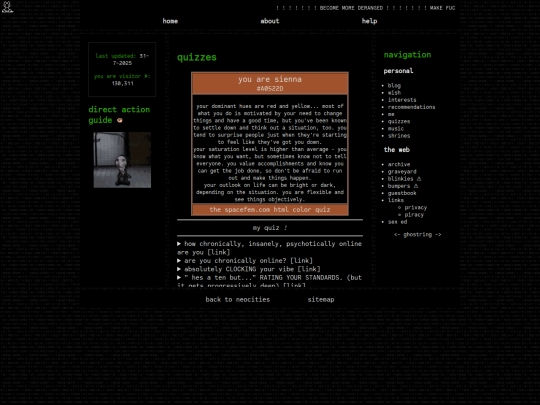The width and height of the screenshot is (540, 405).
Task: Open the links page
Action: (x=396, y=200)
